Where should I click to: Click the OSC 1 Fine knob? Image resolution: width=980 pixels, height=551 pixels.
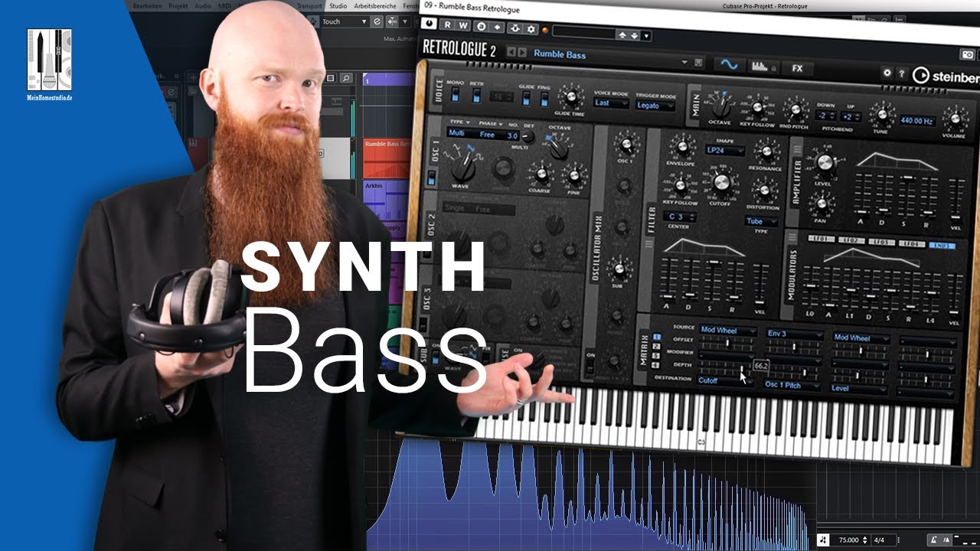[573, 177]
